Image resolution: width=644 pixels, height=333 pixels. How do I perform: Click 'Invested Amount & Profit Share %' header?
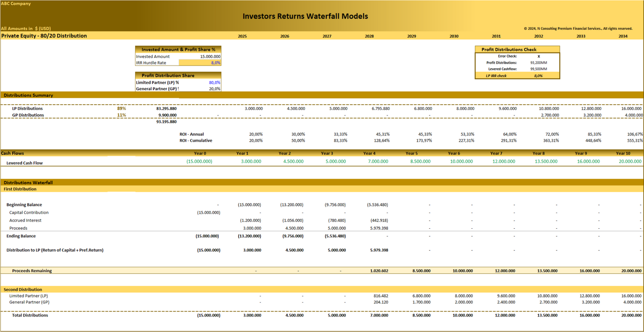click(x=178, y=49)
